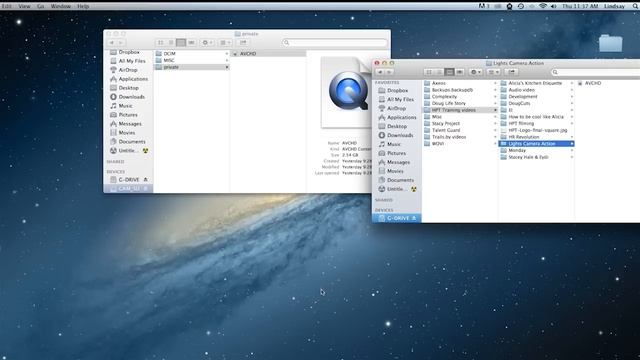Viewport: 640px width, 360px height.
Task: Switch private window to list view
Action: [171, 42]
